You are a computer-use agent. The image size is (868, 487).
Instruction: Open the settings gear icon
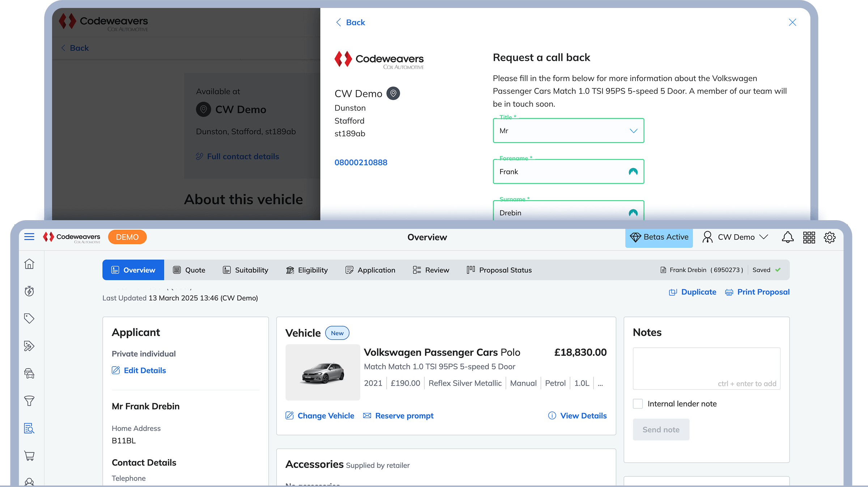(830, 238)
